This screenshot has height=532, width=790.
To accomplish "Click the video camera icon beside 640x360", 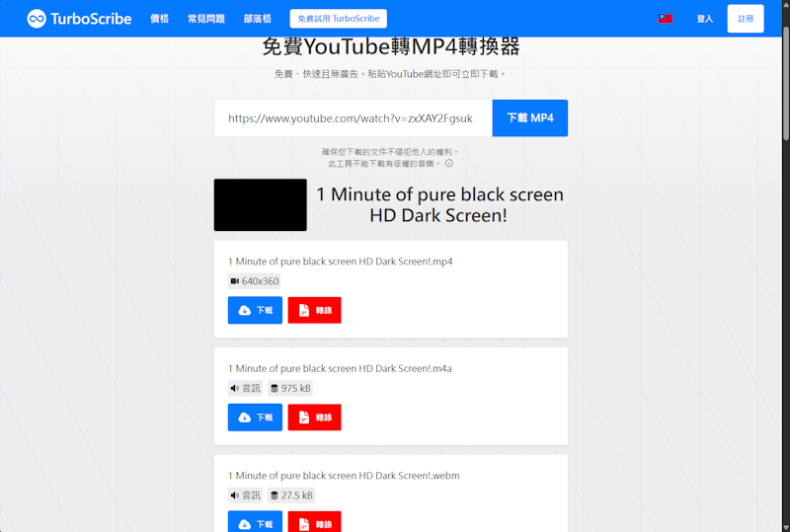I will [235, 281].
